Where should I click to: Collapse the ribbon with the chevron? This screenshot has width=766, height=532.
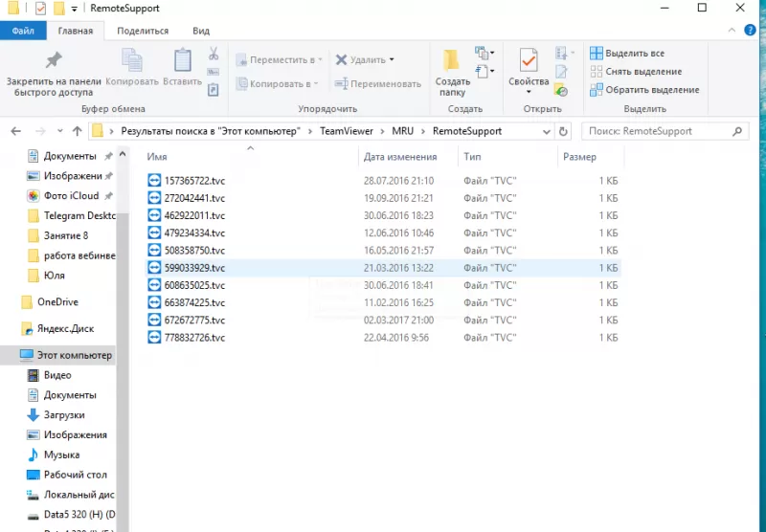(732, 31)
